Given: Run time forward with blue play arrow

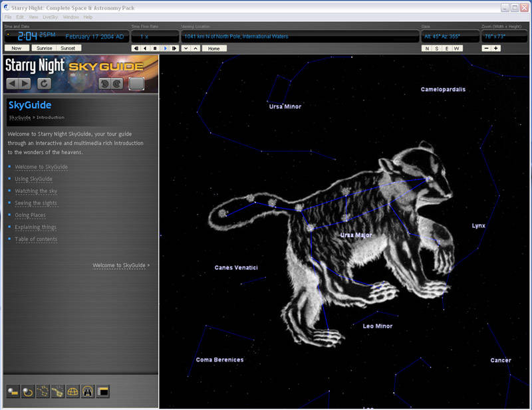Looking at the screenshot, I should (x=165, y=49).
